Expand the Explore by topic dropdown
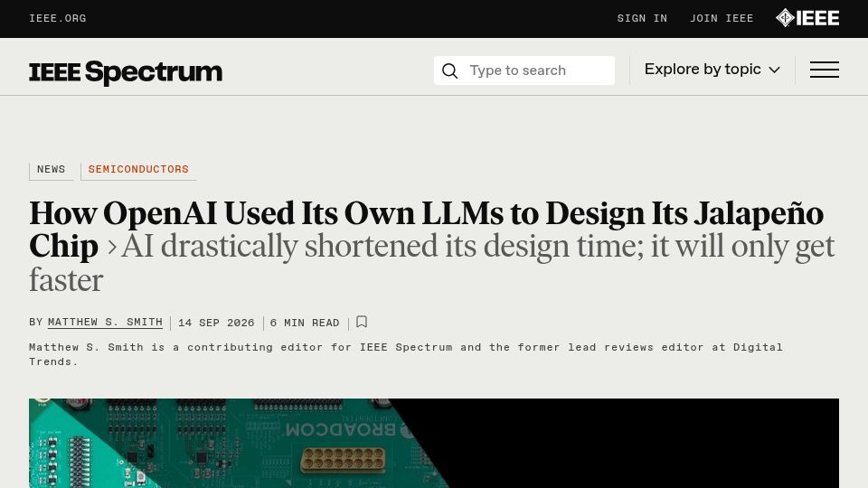Image resolution: width=868 pixels, height=488 pixels. point(712,70)
